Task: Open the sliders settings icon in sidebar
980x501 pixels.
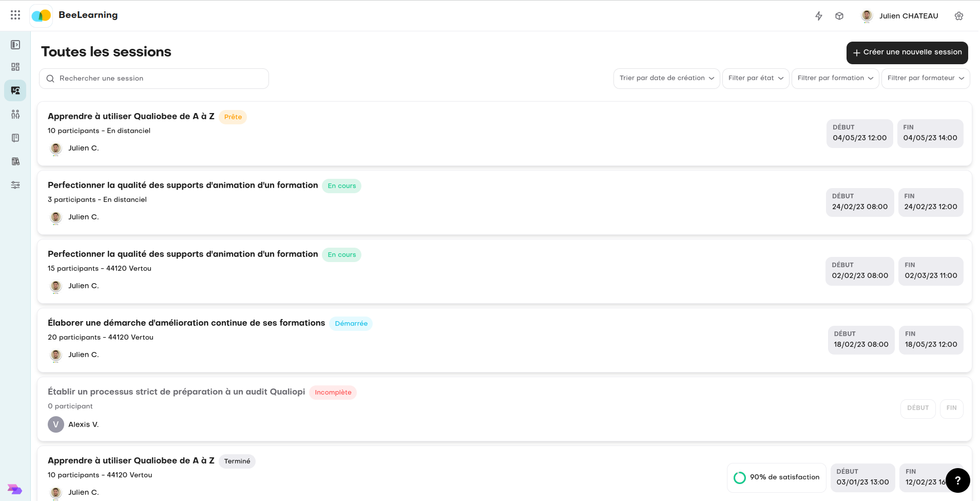Action: coord(15,185)
